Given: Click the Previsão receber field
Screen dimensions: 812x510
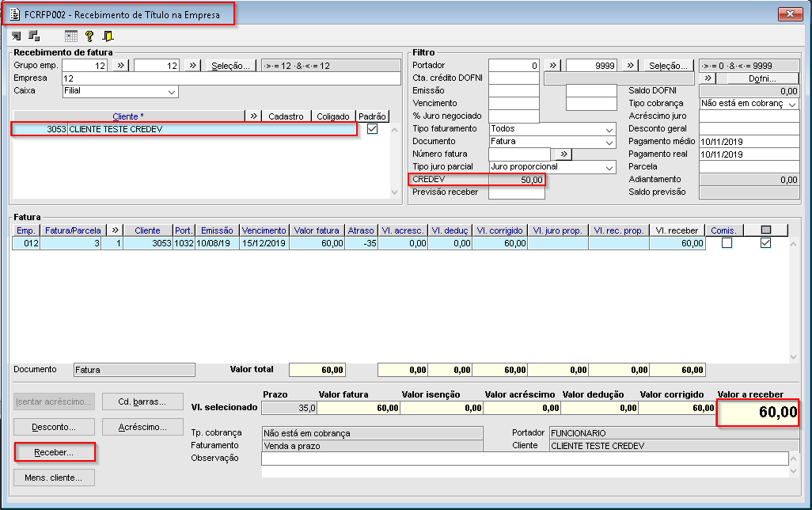Looking at the screenshot, I should point(516,192).
